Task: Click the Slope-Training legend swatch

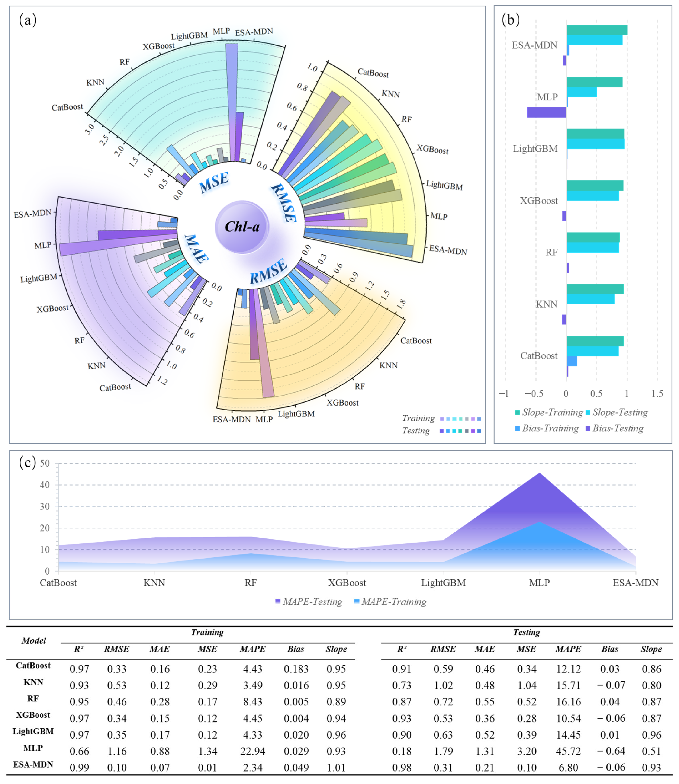Action: click(x=517, y=412)
